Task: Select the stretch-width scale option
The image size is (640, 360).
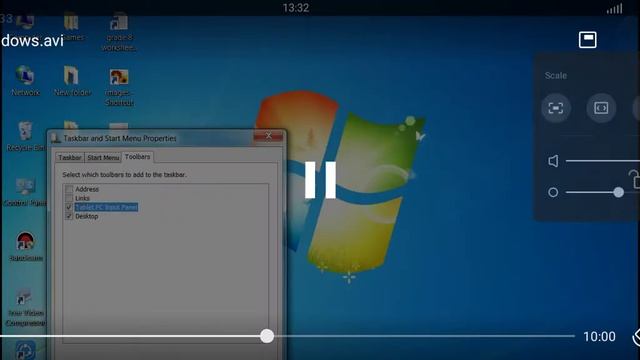Action: pyautogui.click(x=601, y=108)
